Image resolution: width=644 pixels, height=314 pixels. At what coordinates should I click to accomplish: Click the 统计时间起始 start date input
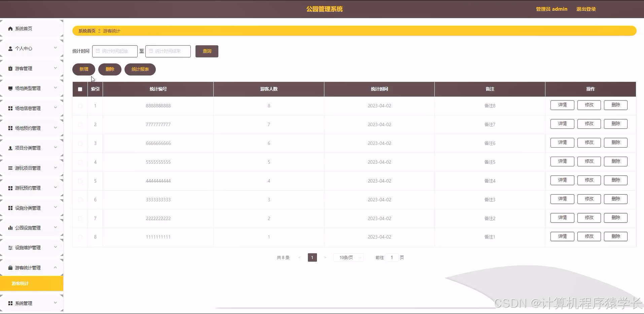point(115,51)
